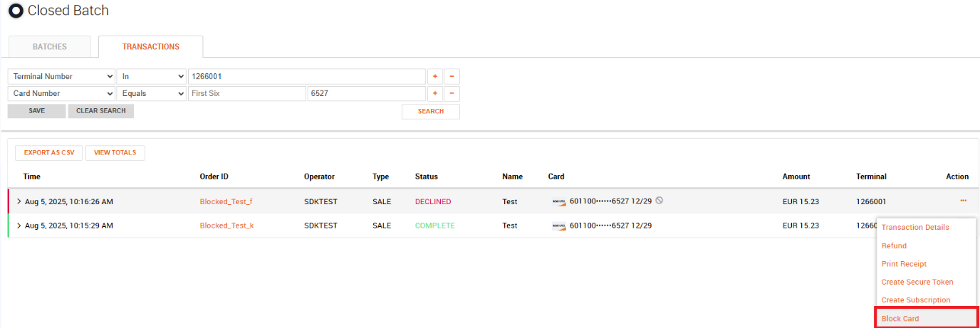Viewport: 980px width, 328px height.
Task: Click the View Totals button
Action: click(115, 153)
